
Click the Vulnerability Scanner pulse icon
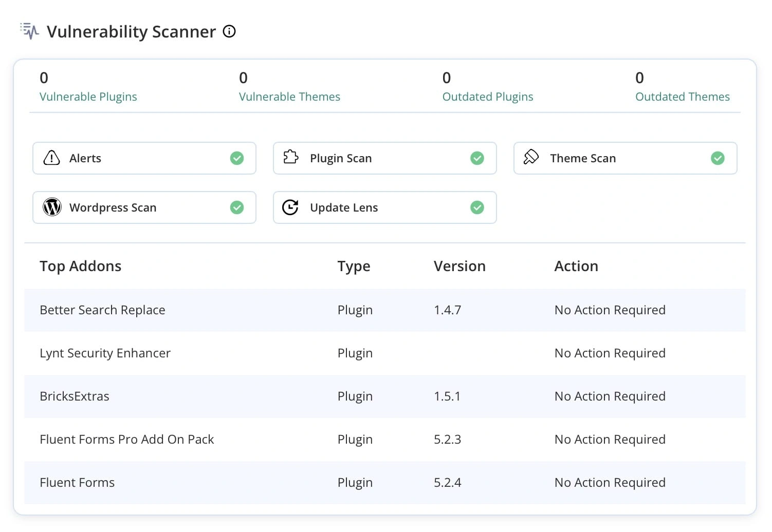(30, 31)
